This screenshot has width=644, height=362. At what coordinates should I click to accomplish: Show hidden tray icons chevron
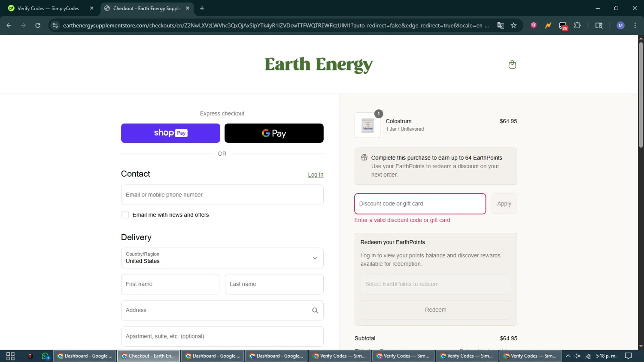click(x=568, y=356)
